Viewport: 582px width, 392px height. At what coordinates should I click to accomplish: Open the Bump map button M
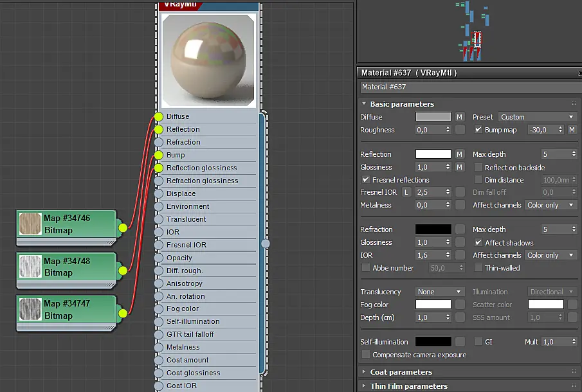pos(572,130)
